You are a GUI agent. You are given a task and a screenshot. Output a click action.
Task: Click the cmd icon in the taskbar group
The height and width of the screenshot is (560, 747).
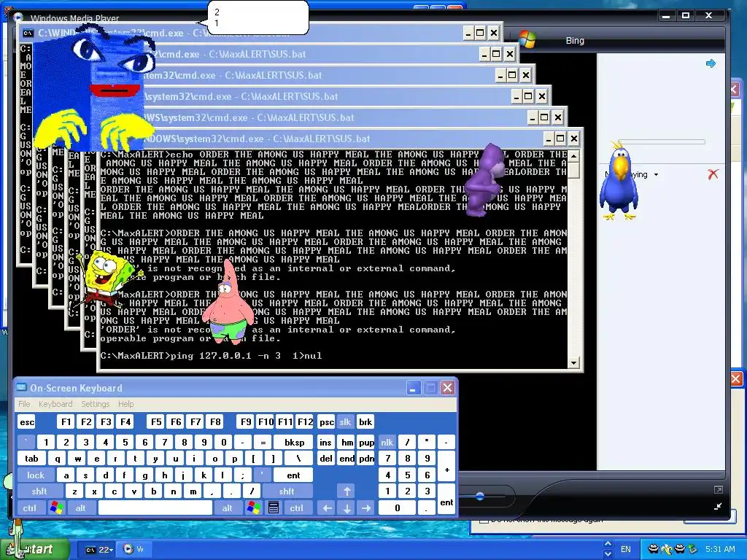(90, 550)
